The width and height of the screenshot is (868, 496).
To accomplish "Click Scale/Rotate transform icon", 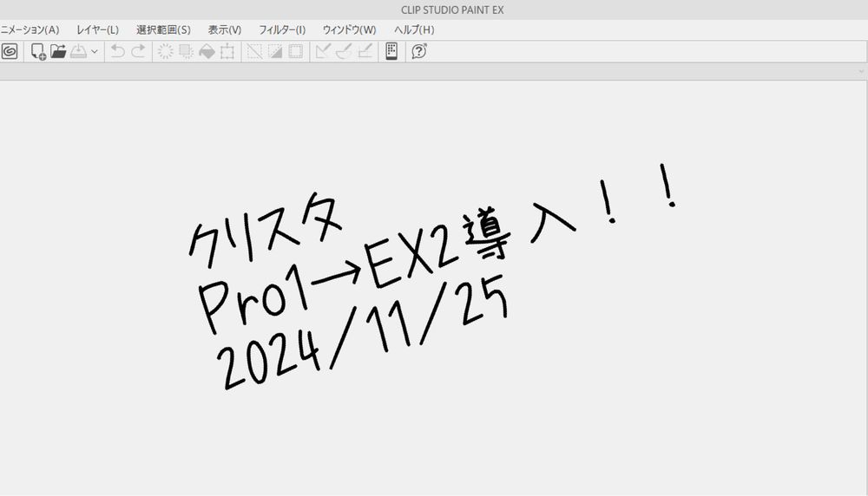I will click(x=227, y=51).
